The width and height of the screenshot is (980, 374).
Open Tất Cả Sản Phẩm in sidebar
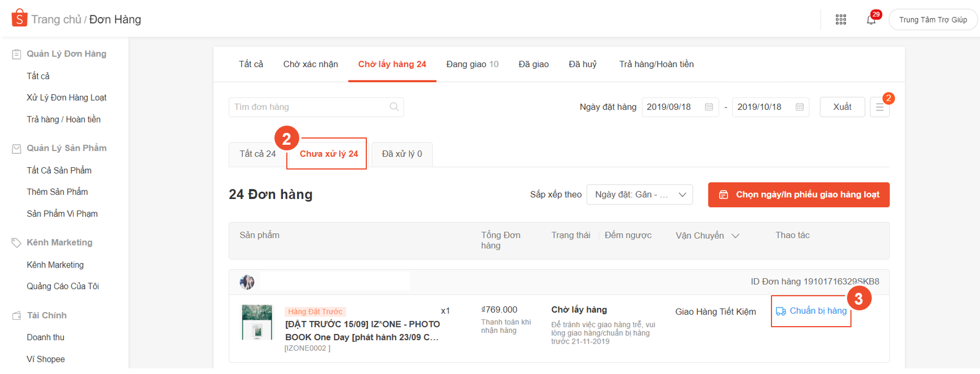59,170
